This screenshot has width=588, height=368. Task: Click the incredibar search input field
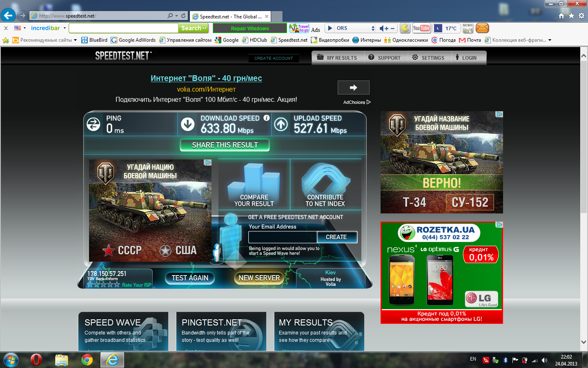click(x=124, y=28)
